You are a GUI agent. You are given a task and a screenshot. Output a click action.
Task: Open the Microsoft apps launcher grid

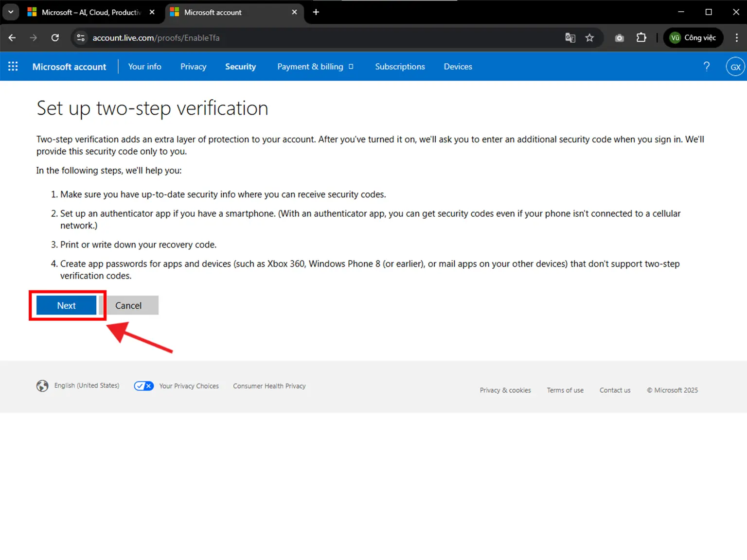[13, 66]
